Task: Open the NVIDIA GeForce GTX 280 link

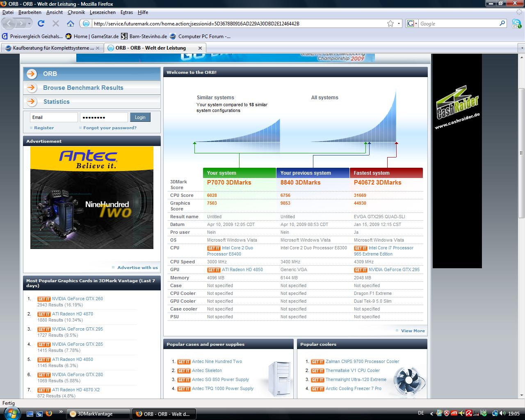Action: point(78,374)
